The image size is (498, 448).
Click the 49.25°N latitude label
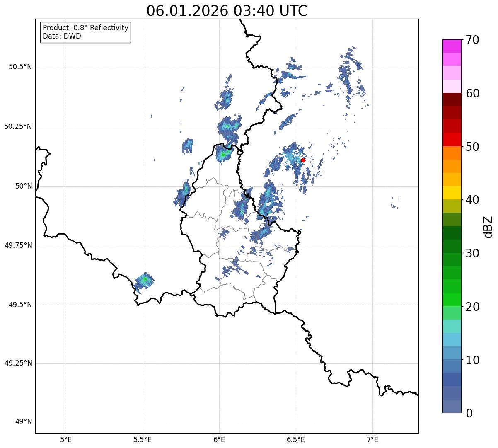[x=18, y=363]
